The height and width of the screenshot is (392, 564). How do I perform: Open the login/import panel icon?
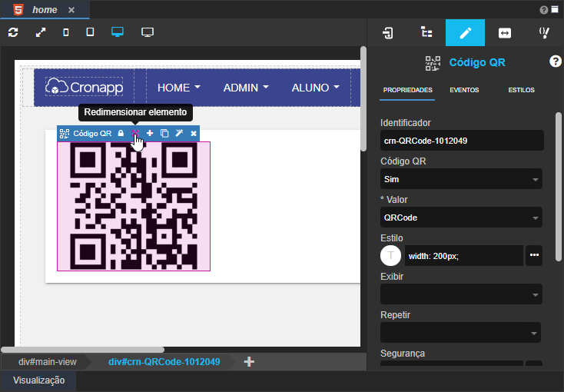coord(388,33)
